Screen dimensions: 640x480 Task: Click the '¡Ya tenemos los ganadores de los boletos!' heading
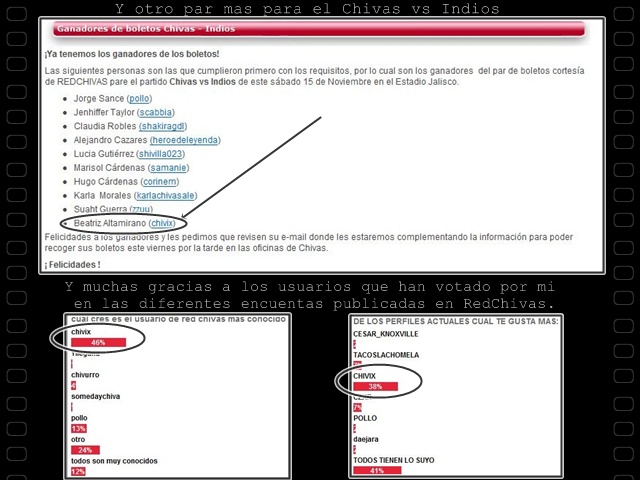pyautogui.click(x=132, y=54)
